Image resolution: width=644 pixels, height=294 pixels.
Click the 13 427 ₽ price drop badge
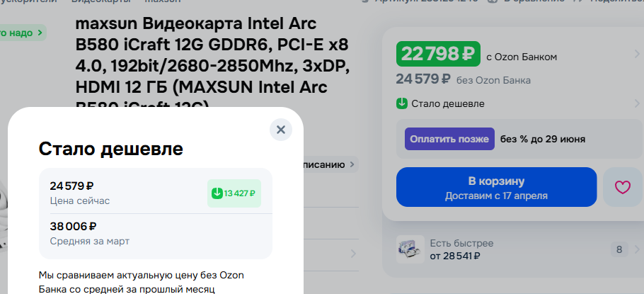point(234,193)
